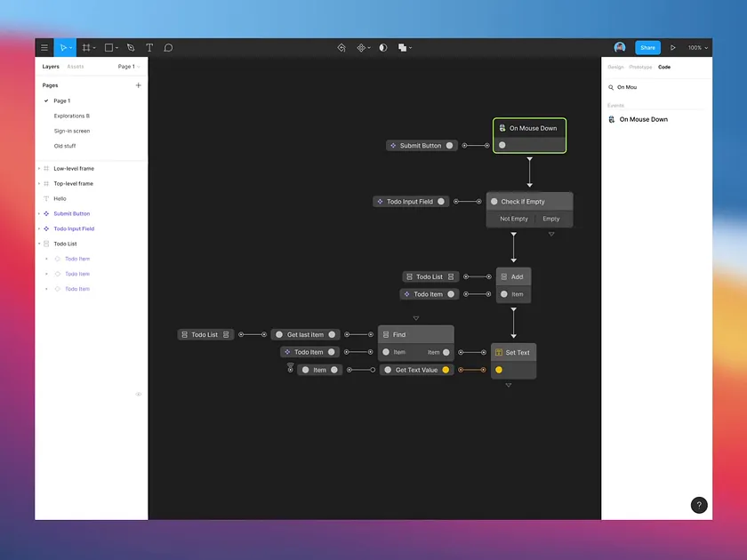Open the shape tool dropdown chevron
747x560 pixels.
[x=116, y=47]
